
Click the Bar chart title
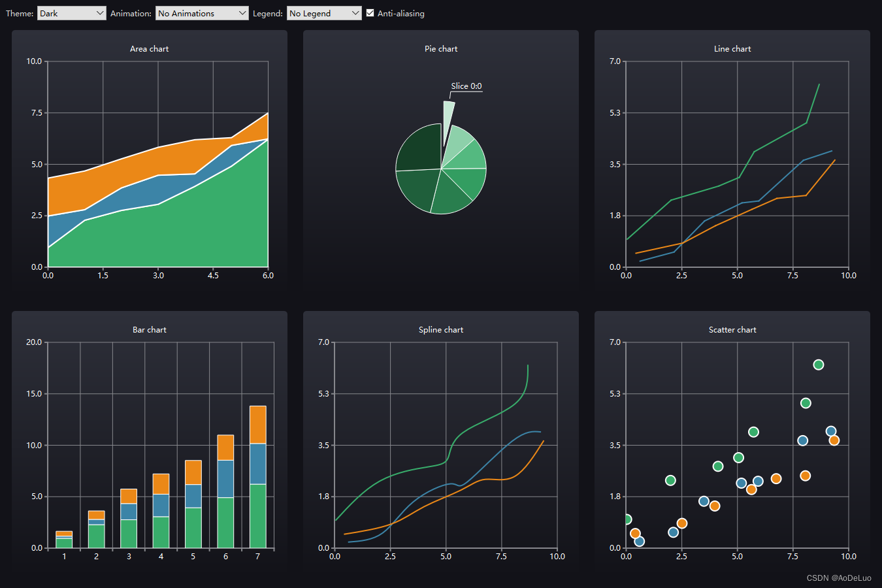149,330
